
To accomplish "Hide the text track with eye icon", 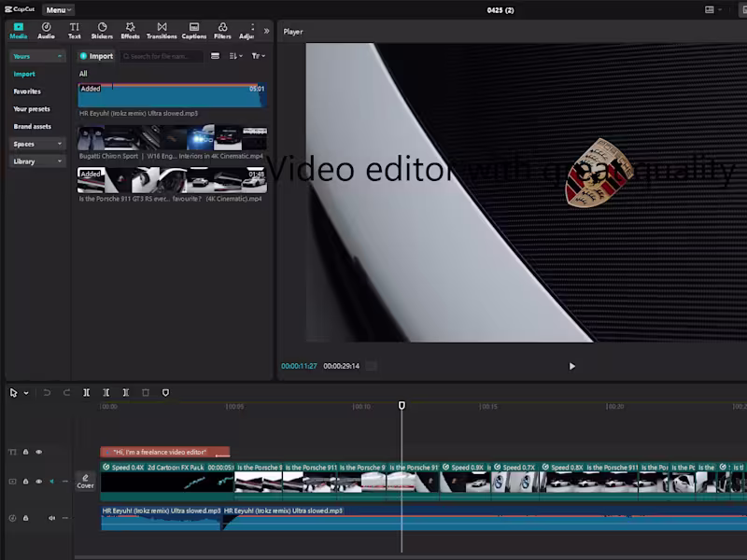I will tap(38, 452).
